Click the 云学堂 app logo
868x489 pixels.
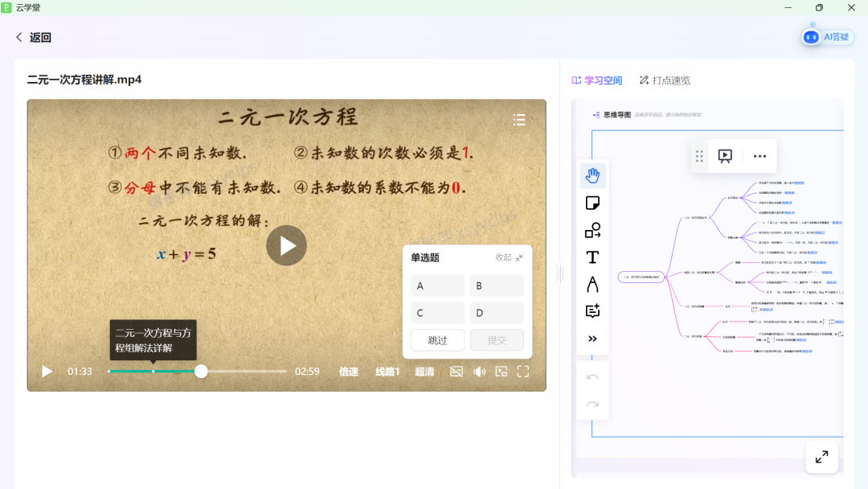coord(6,7)
